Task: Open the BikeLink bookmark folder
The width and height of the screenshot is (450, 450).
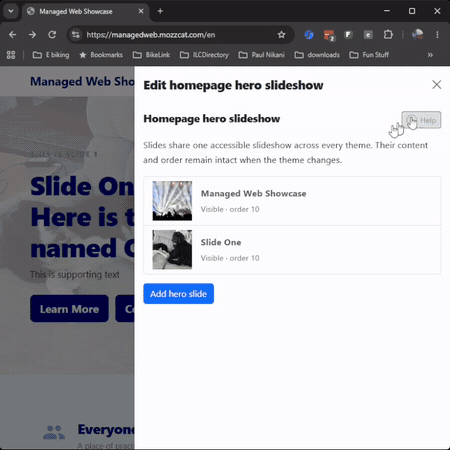Action: (151, 55)
